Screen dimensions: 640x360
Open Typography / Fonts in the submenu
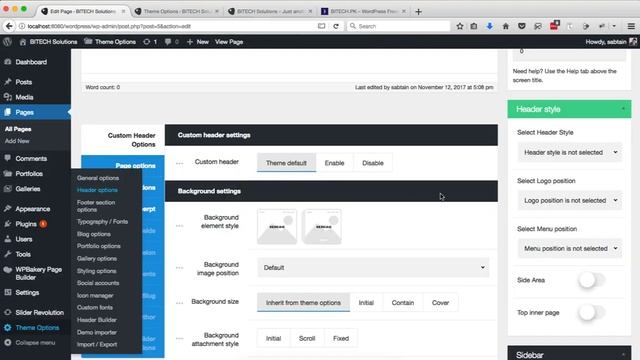[102, 222]
